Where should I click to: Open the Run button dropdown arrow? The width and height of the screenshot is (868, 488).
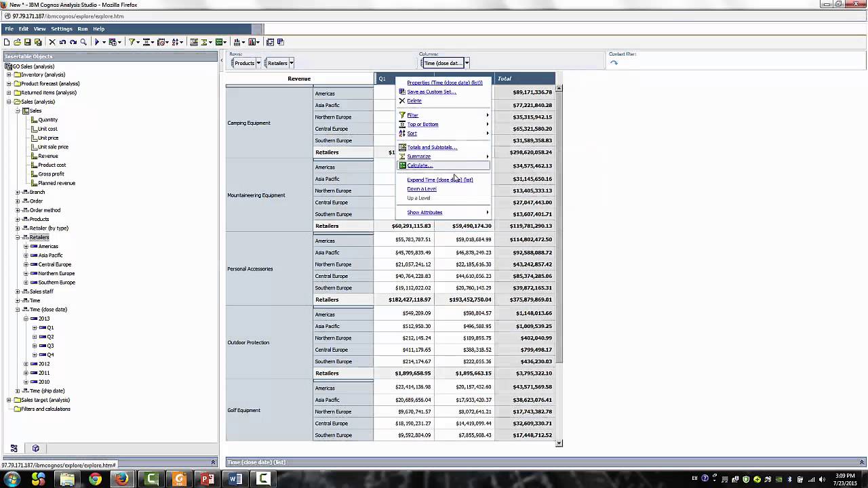click(x=104, y=42)
